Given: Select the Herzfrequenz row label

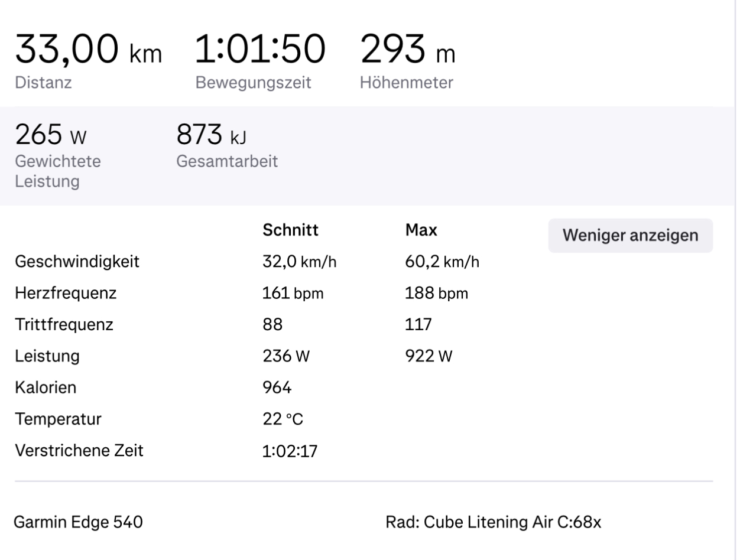Looking at the screenshot, I should pyautogui.click(x=65, y=294).
